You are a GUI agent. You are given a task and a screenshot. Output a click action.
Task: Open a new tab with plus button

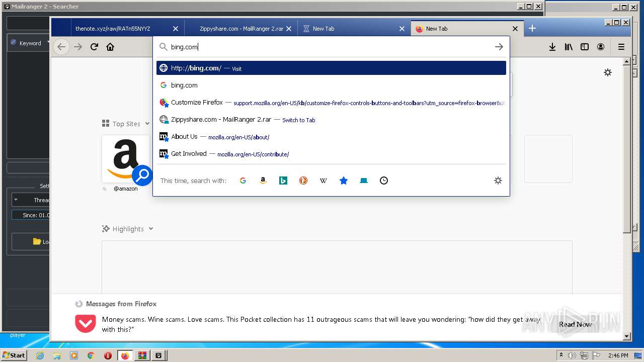tap(532, 28)
